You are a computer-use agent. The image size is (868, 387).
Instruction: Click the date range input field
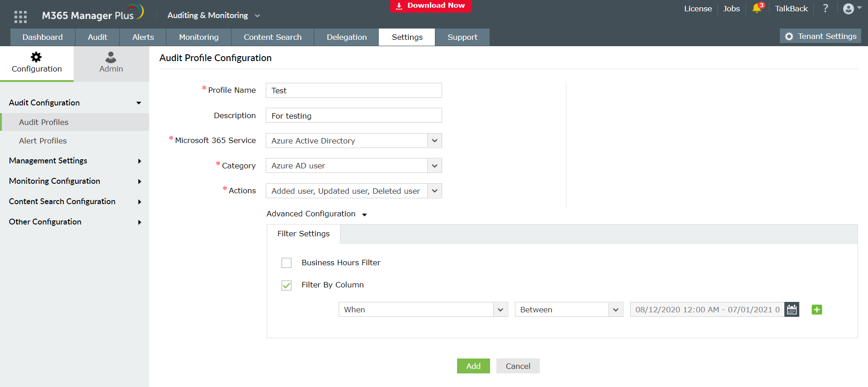pos(707,310)
